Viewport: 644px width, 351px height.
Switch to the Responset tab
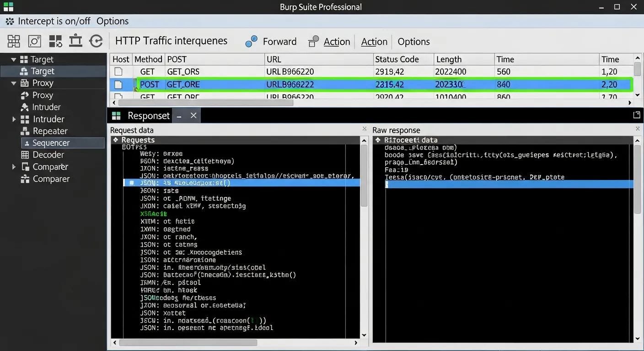(148, 116)
